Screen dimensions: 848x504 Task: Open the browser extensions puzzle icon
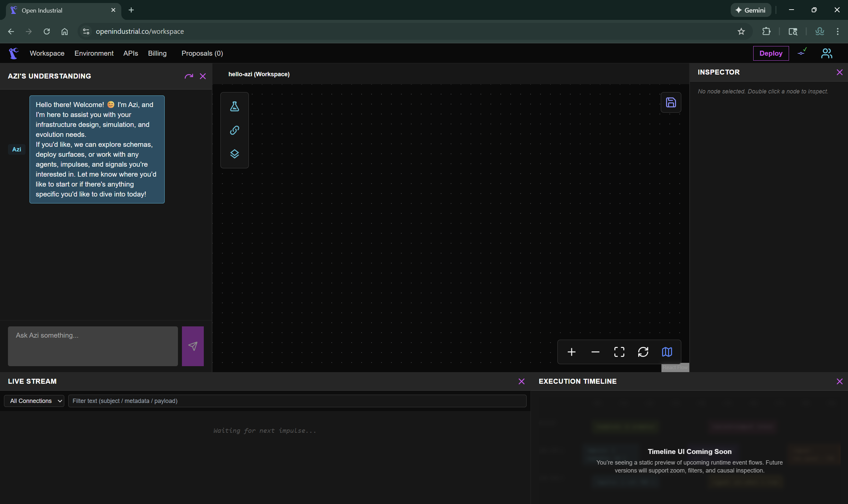pyautogui.click(x=766, y=31)
